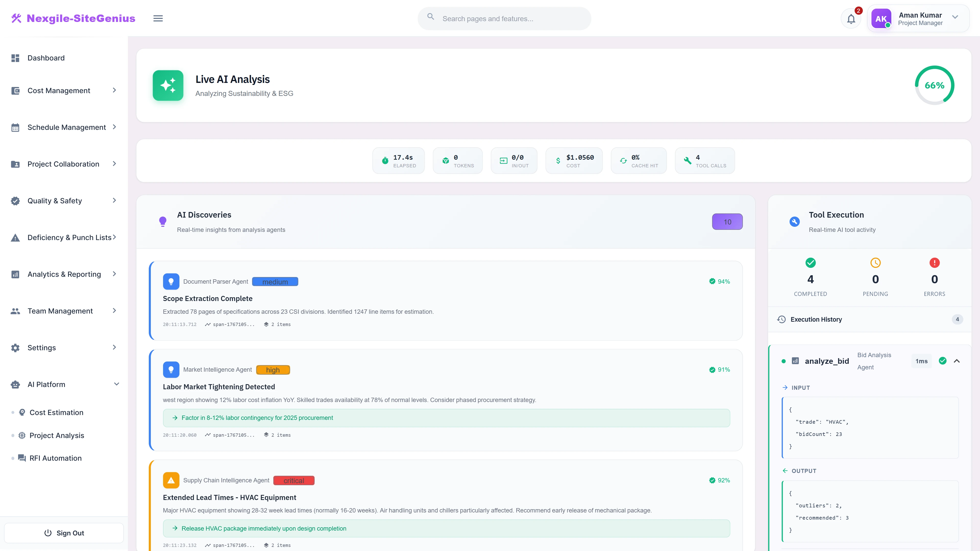Click the hamburger menu to toggle sidebar

point(158,18)
